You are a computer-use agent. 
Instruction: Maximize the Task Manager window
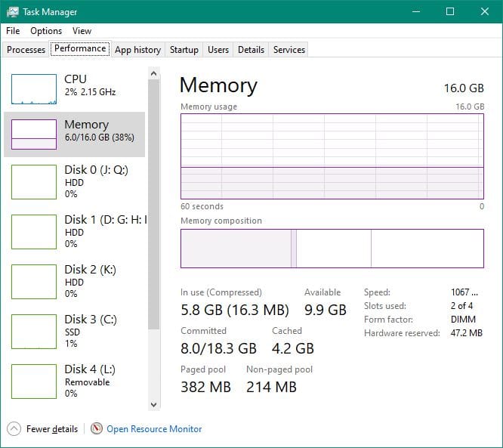450,11
